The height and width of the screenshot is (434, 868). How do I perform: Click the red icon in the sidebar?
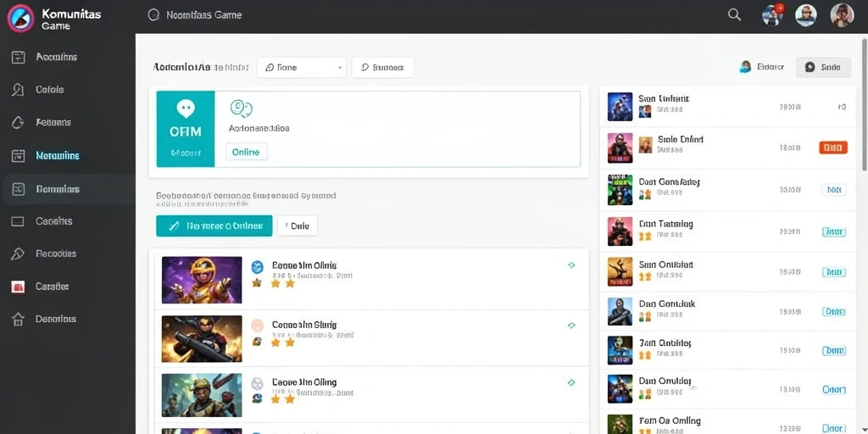click(18, 287)
